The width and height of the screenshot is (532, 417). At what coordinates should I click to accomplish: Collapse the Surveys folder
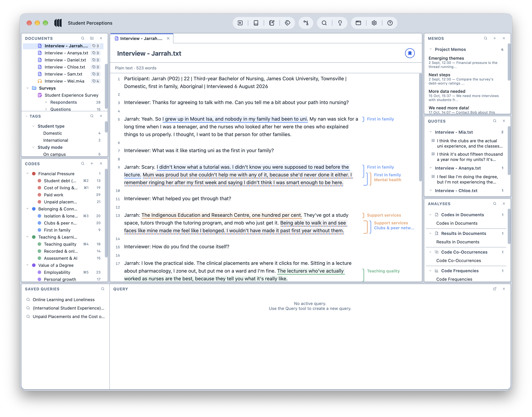coord(27,88)
